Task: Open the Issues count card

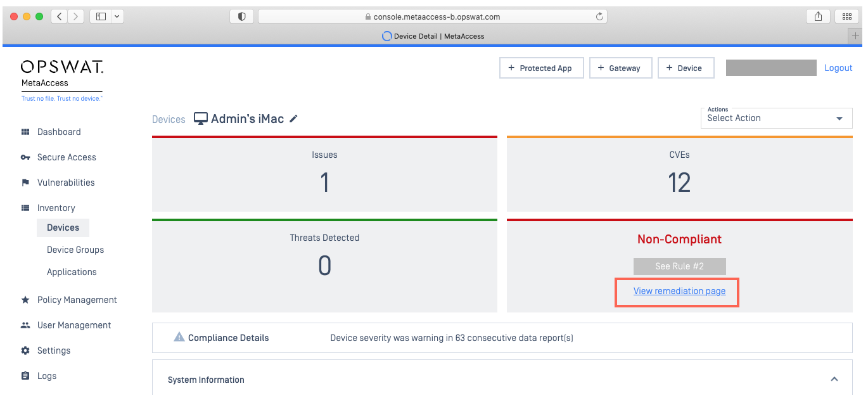Action: [324, 174]
